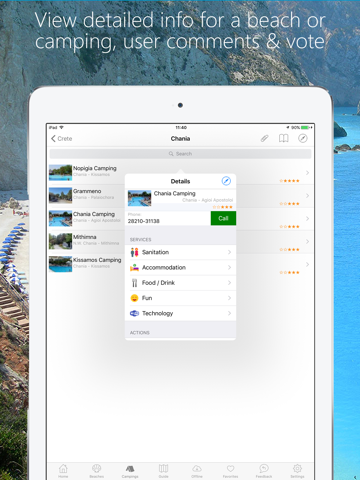
Task: Click the Search field
Action: pyautogui.click(x=180, y=154)
